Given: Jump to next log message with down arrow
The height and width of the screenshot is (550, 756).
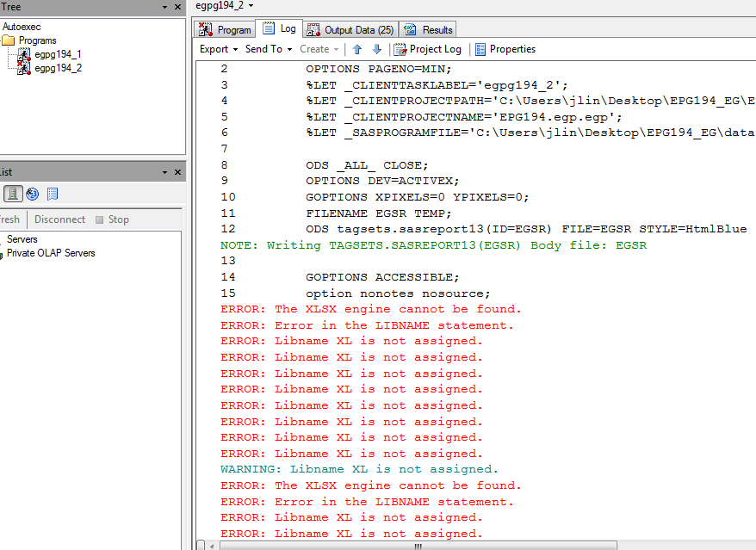Looking at the screenshot, I should [376, 49].
